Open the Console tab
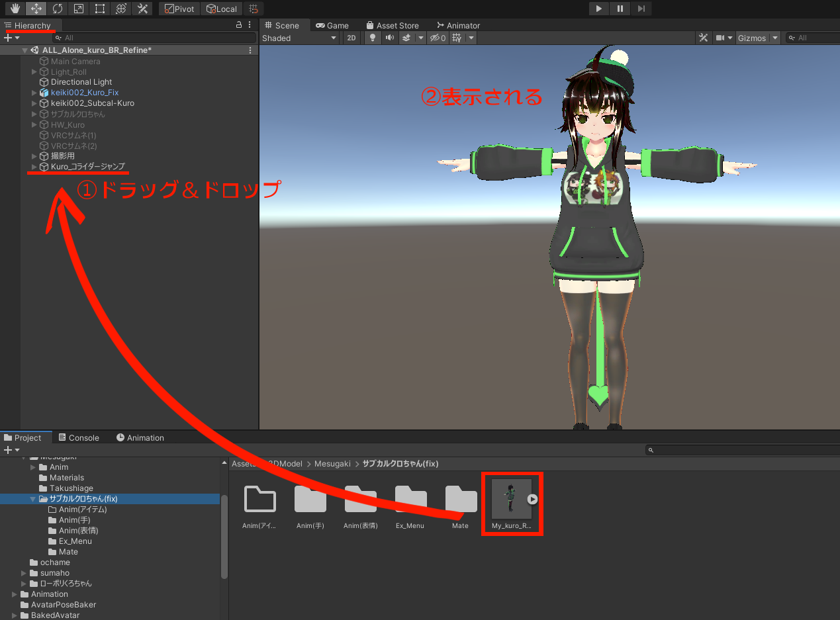 [79, 437]
